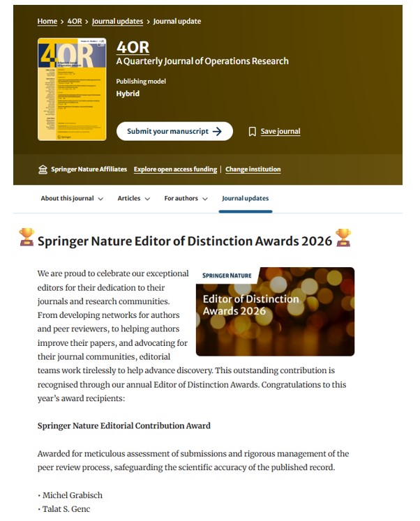Go to Home breadcrumb link
Screen dimensions: 420x521
(x=47, y=21)
